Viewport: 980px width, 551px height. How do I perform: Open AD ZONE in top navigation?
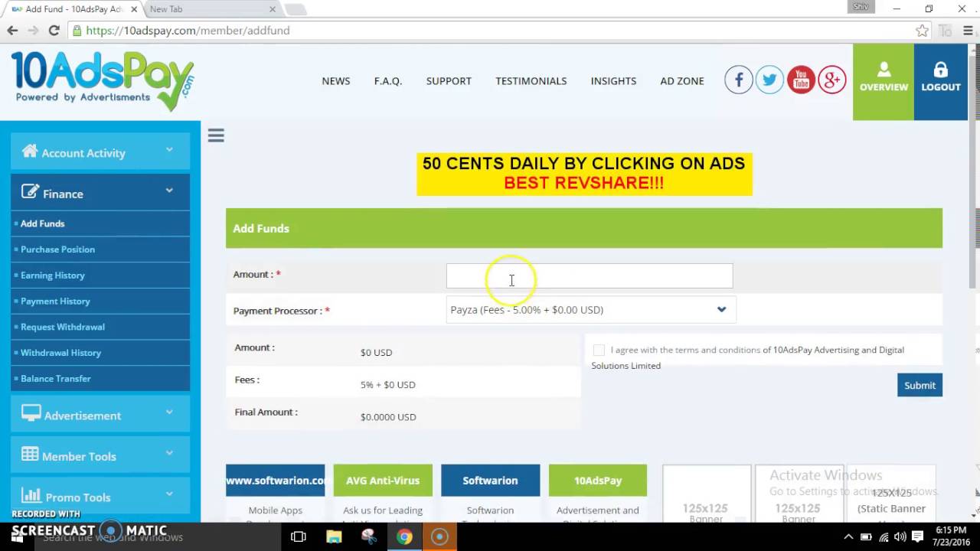[682, 80]
